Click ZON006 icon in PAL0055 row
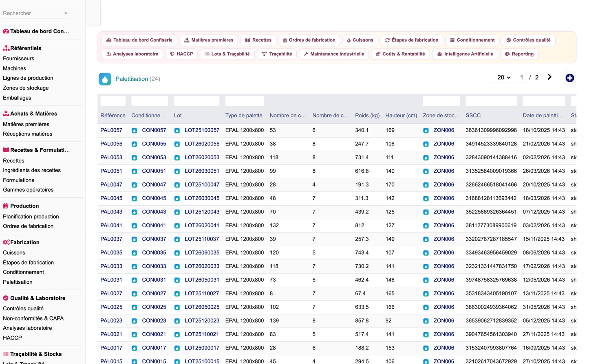This screenshot has width=589, height=364. click(x=426, y=144)
